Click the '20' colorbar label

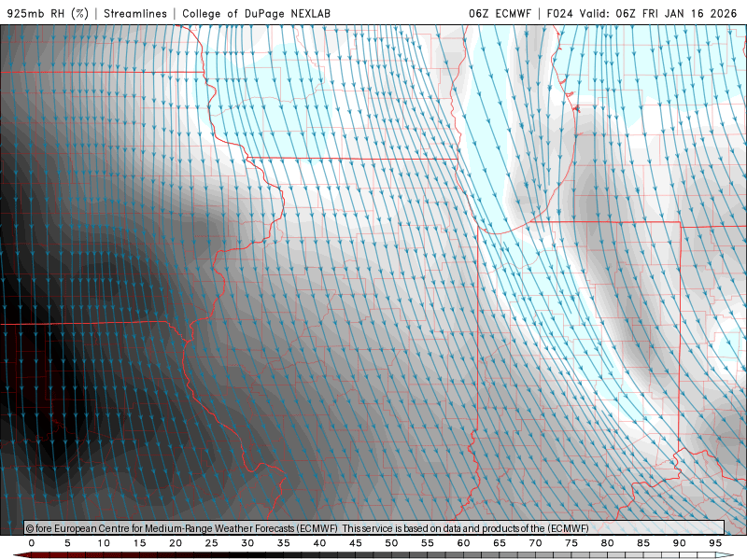coord(176,543)
